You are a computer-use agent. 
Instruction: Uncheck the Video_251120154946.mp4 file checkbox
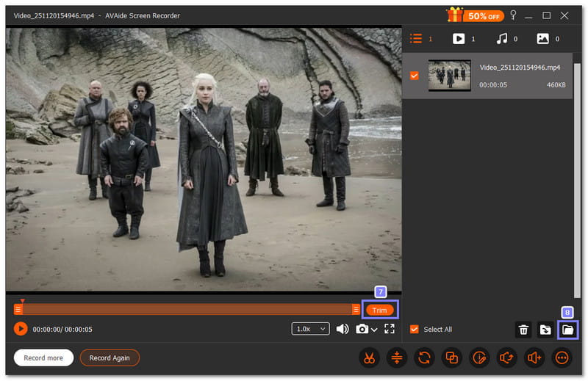pos(415,75)
